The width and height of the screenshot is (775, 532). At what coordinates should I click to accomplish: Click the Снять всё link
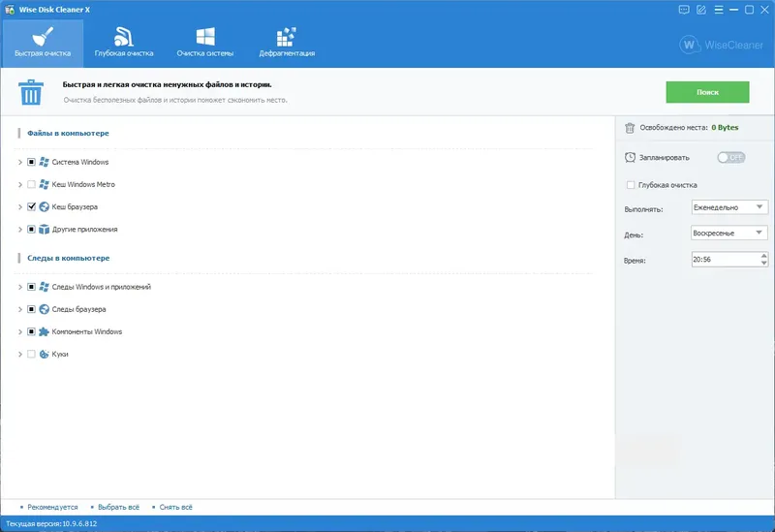[176, 507]
